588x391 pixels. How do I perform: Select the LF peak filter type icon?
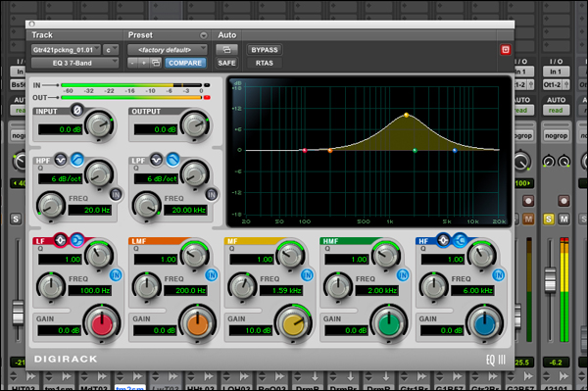pos(61,240)
